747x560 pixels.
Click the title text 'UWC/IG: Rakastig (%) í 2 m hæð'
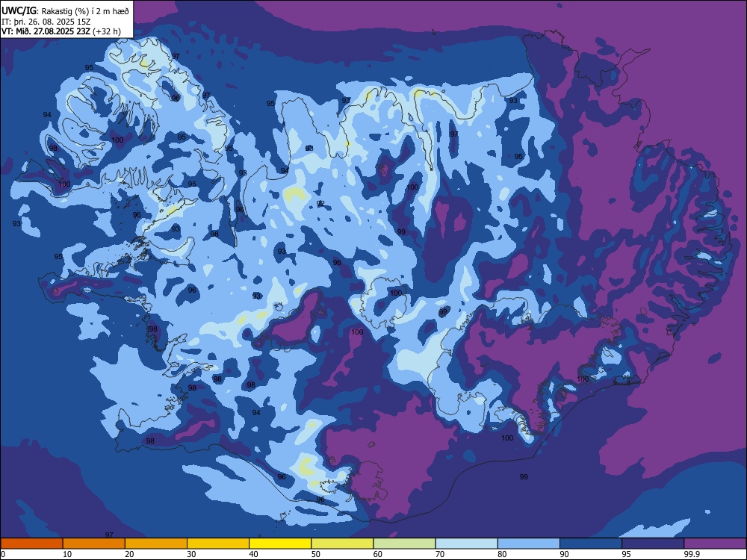(65, 10)
